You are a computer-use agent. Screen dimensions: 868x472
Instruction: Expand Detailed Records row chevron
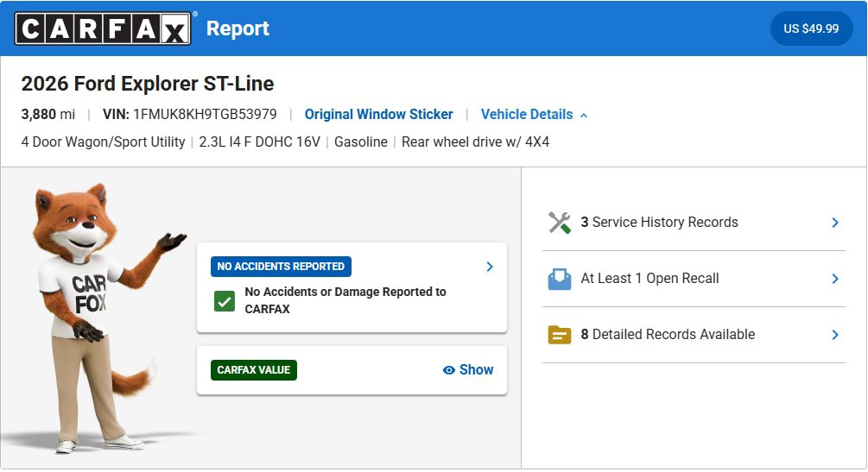point(835,335)
